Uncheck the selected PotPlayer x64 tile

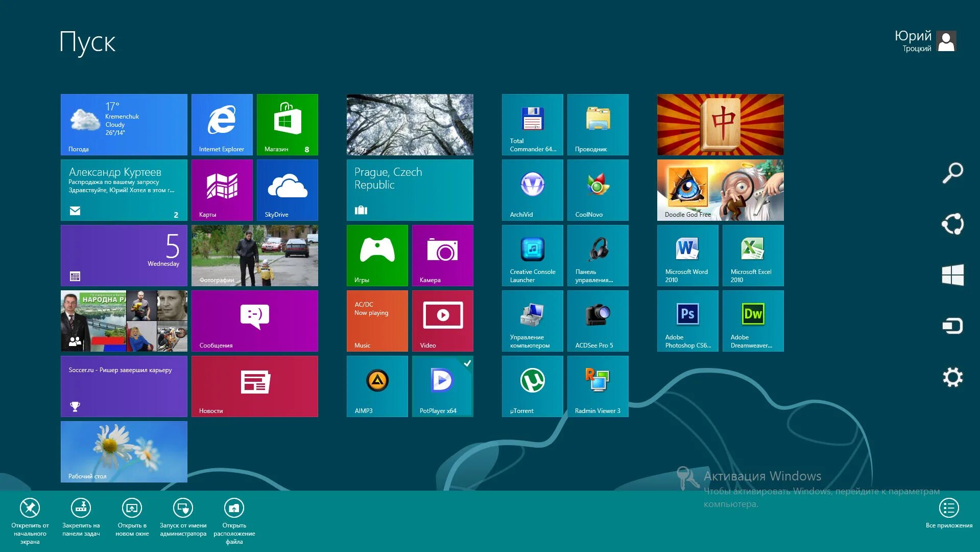(x=443, y=386)
